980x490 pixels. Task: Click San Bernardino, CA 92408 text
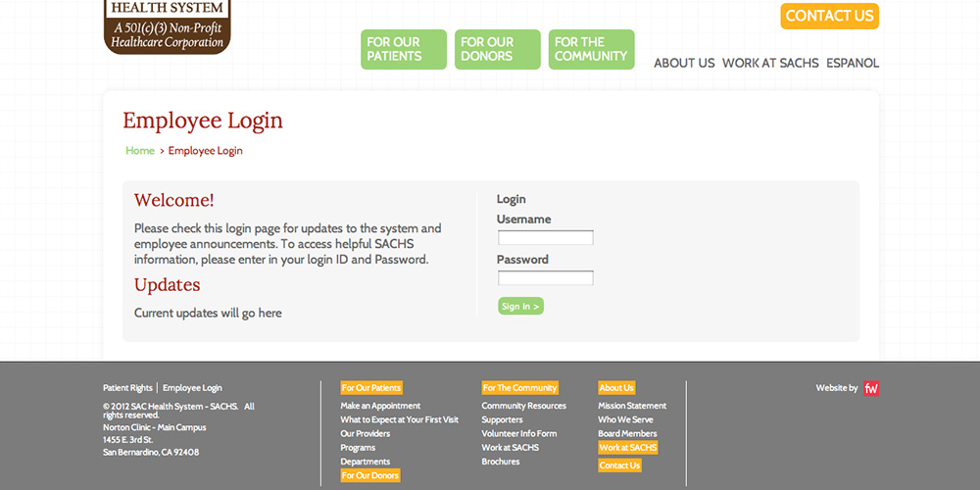(151, 452)
